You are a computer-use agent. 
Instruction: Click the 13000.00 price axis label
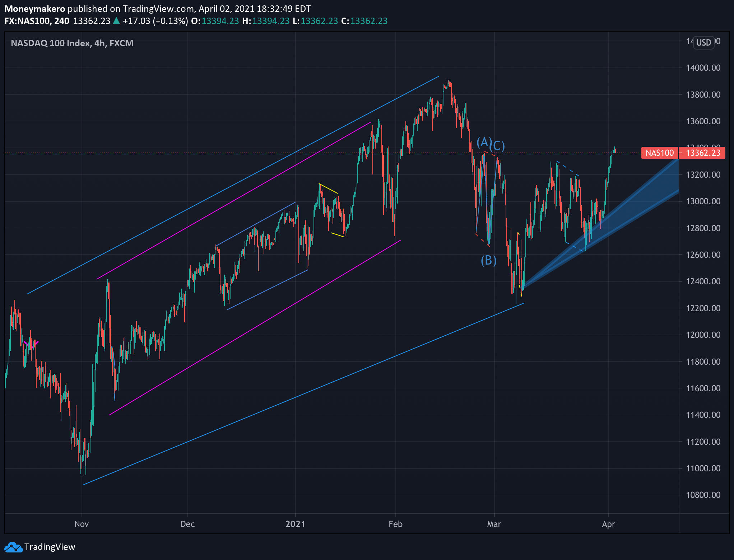click(703, 201)
